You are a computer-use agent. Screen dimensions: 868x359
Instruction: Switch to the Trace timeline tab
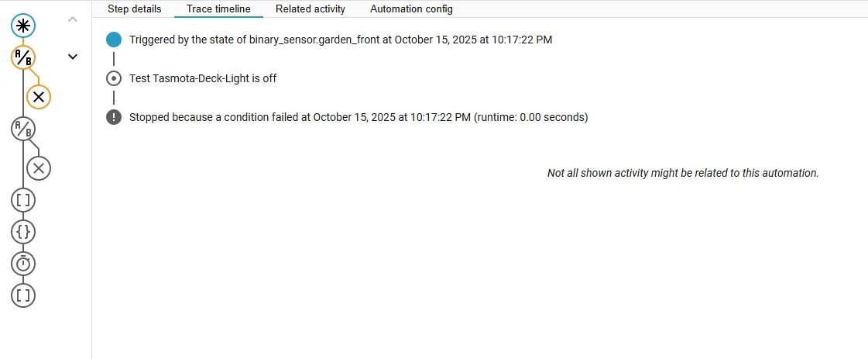click(x=218, y=9)
